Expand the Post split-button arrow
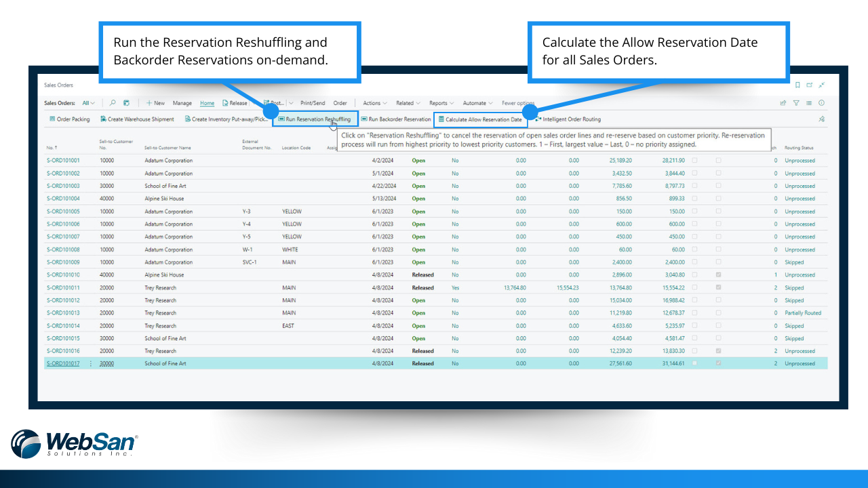Viewport: 868px width, 488px height. pyautogui.click(x=292, y=103)
